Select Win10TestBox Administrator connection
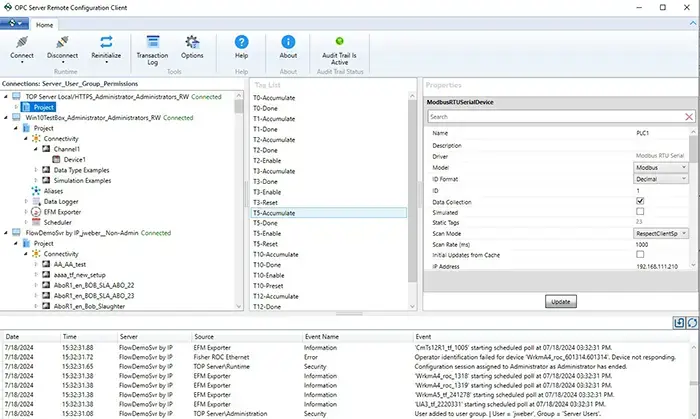 [x=93, y=118]
